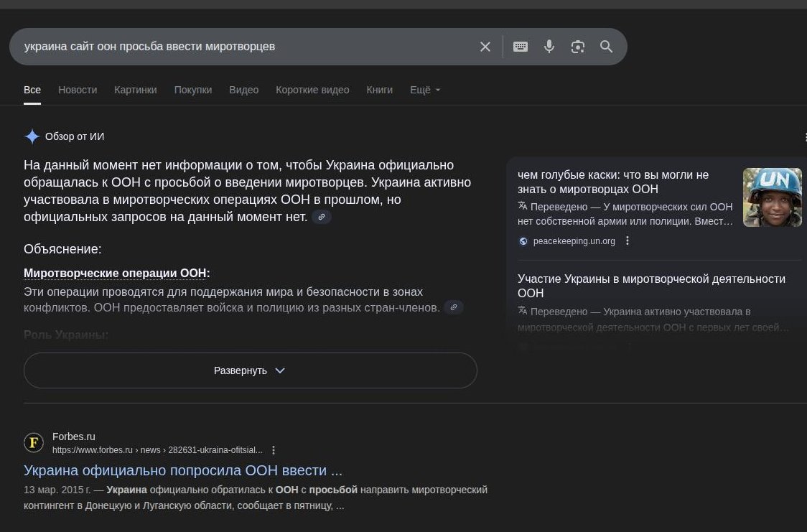Open source link icon after first AI paragraph
The image size is (807, 532).
point(322,217)
